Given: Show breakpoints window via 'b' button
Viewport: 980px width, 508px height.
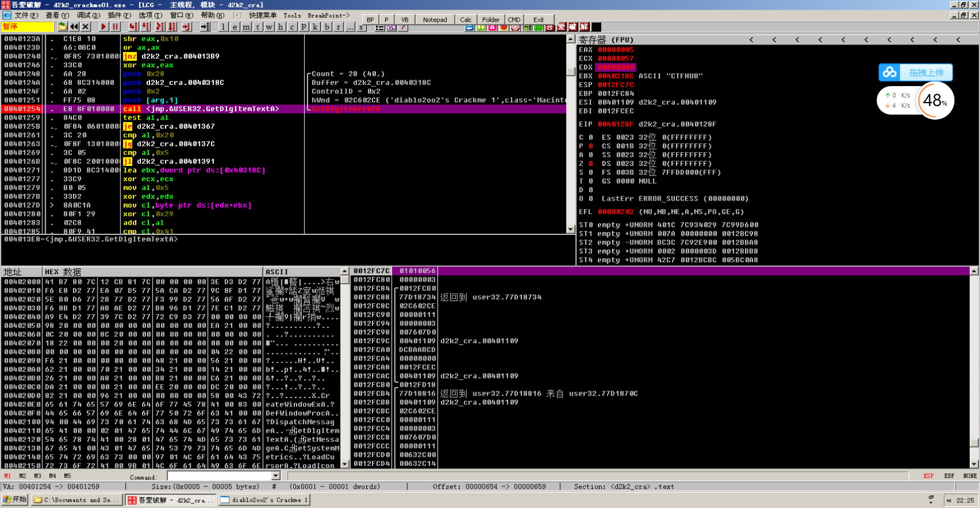Looking at the screenshot, I should click(327, 27).
